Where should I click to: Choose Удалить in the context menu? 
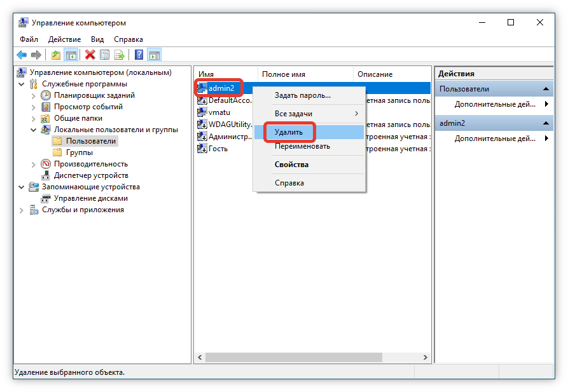(289, 132)
